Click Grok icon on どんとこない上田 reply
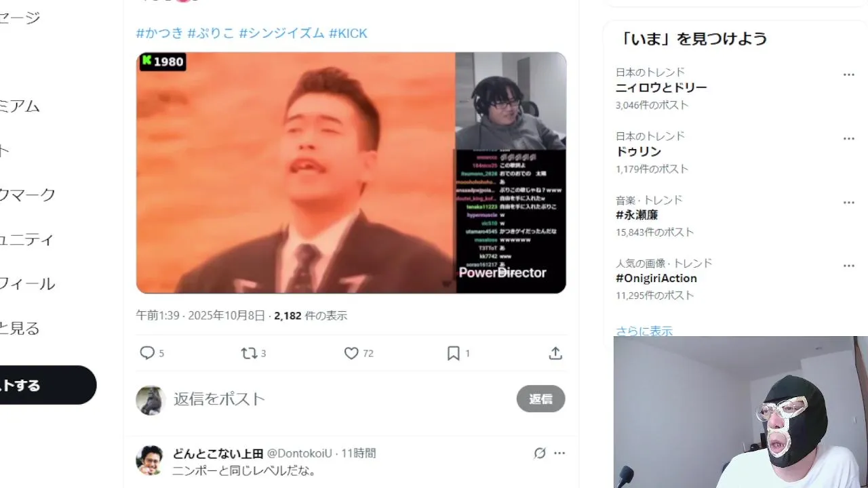868x488 pixels. (540, 453)
